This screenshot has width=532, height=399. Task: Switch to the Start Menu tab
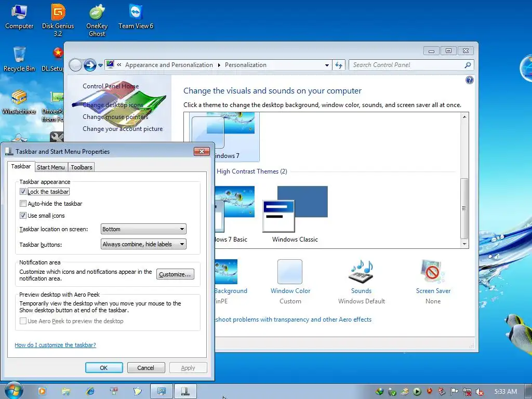[50, 167]
